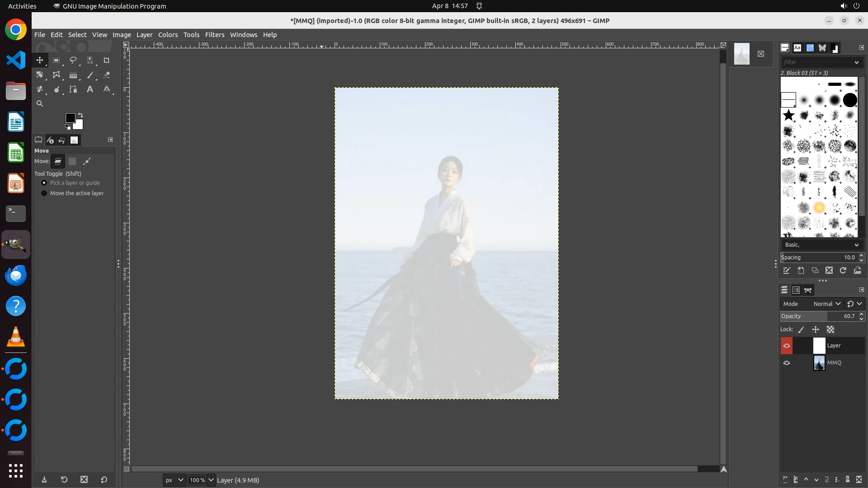Screen dimensions: 868x488
Task: Select the Crop tool
Action: (x=107, y=60)
